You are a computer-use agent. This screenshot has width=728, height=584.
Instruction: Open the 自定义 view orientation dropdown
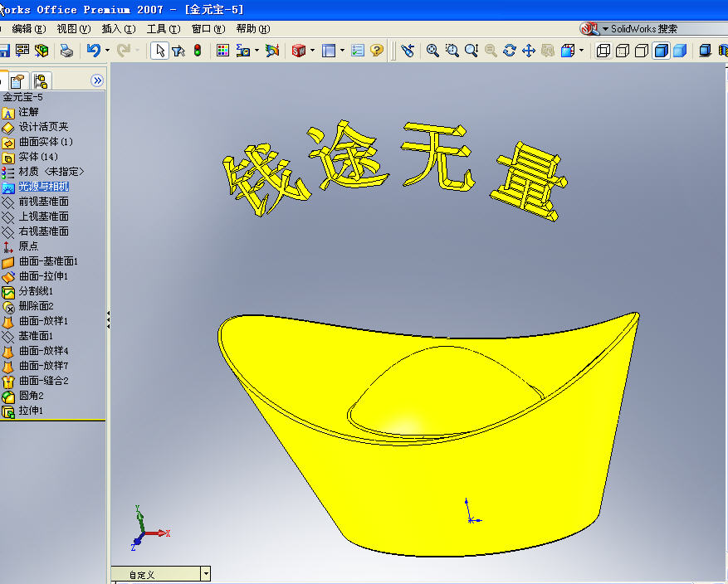206,574
